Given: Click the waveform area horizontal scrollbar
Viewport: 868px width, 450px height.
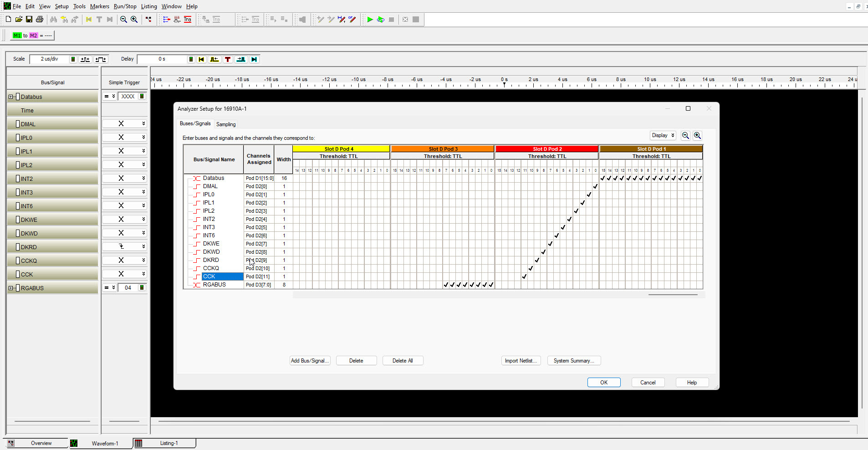Looking at the screenshot, I should 504,421.
